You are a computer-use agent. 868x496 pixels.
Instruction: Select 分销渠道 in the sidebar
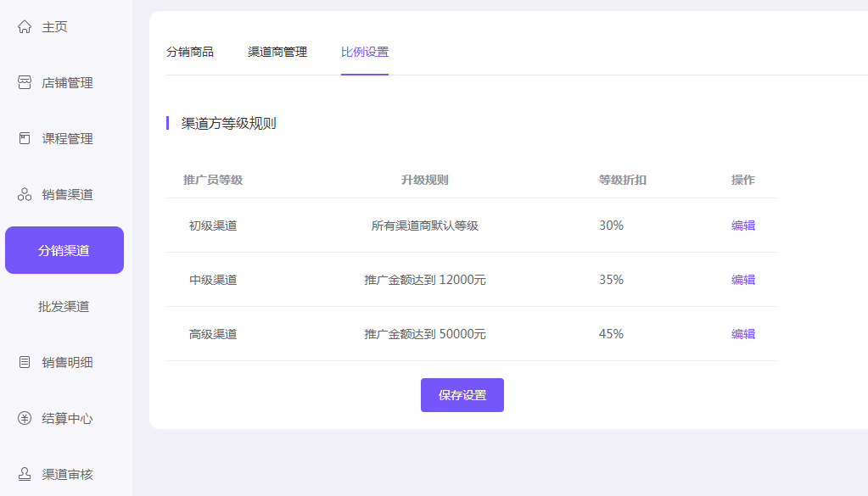[x=64, y=251]
